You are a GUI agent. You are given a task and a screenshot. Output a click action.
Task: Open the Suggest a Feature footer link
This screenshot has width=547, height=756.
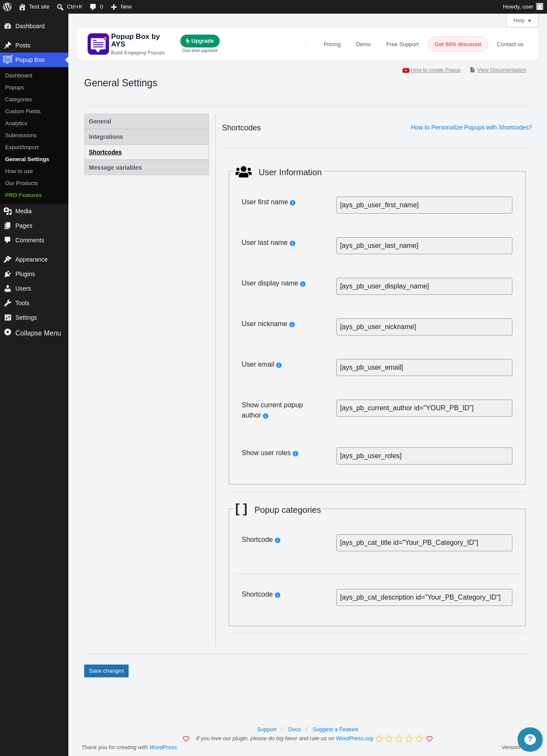tap(335, 730)
